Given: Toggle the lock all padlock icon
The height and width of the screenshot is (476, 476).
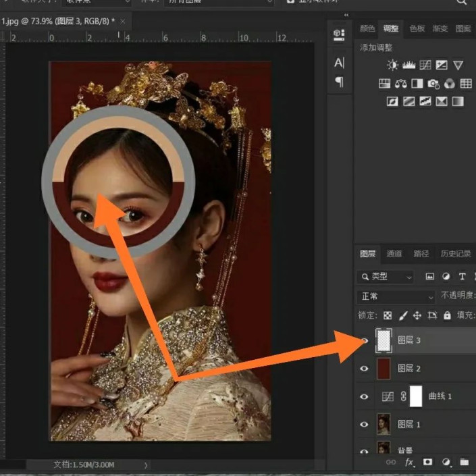Looking at the screenshot, I should 447,315.
